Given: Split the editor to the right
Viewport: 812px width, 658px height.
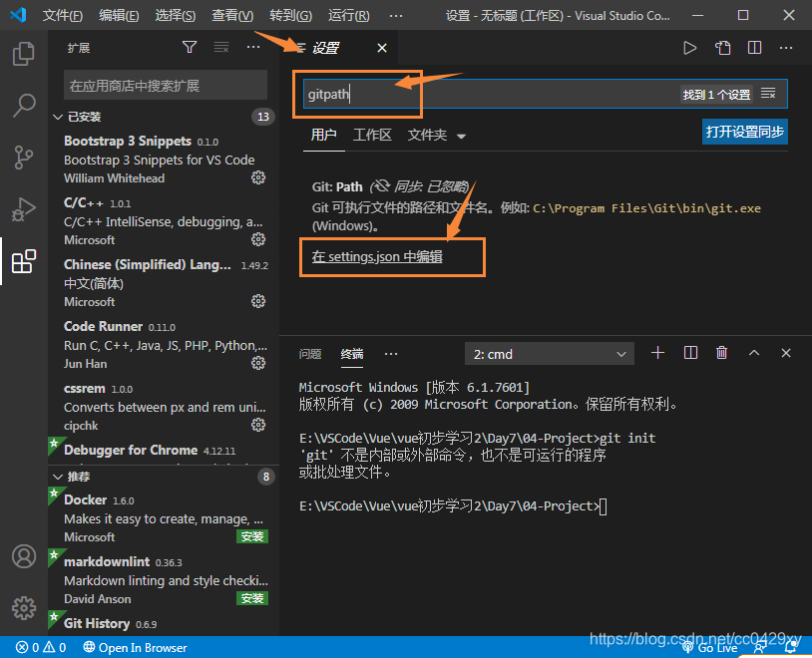Looking at the screenshot, I should pos(755,48).
